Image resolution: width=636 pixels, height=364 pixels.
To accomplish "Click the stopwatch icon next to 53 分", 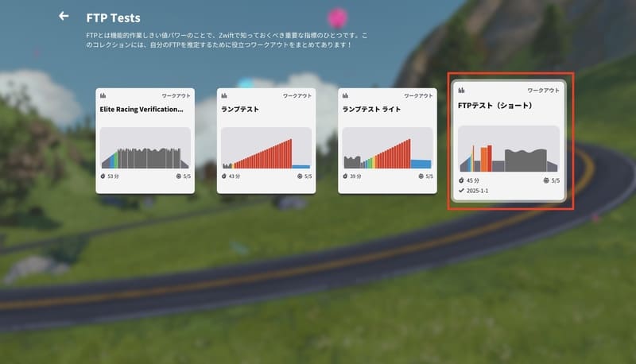I will point(103,176).
